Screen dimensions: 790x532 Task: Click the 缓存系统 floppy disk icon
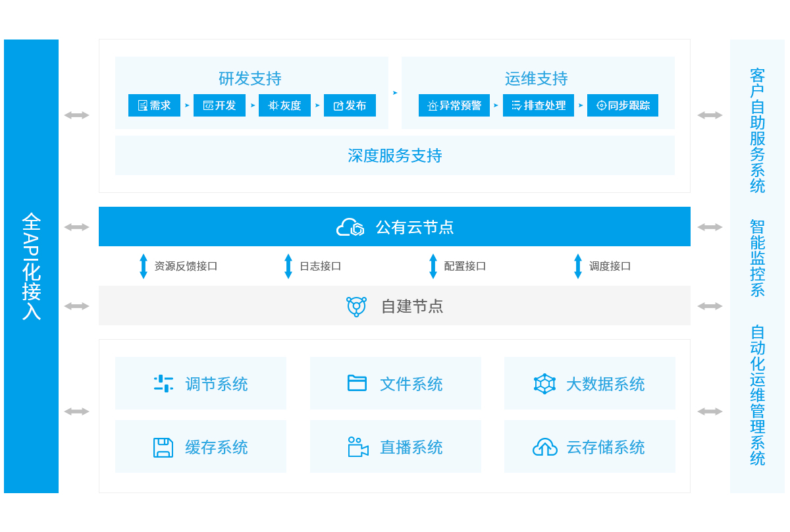[x=163, y=448]
